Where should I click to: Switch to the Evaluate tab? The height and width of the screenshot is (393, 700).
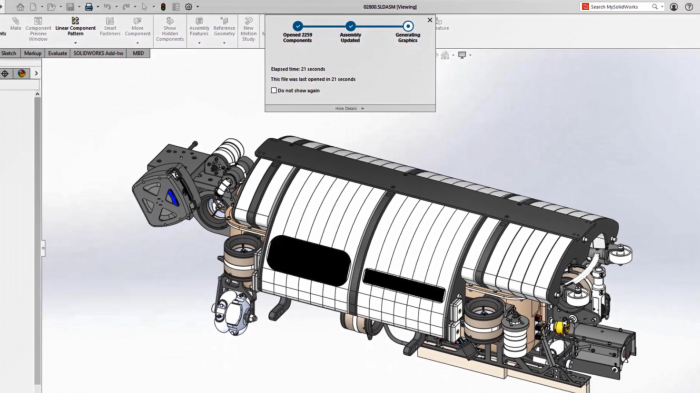click(58, 53)
